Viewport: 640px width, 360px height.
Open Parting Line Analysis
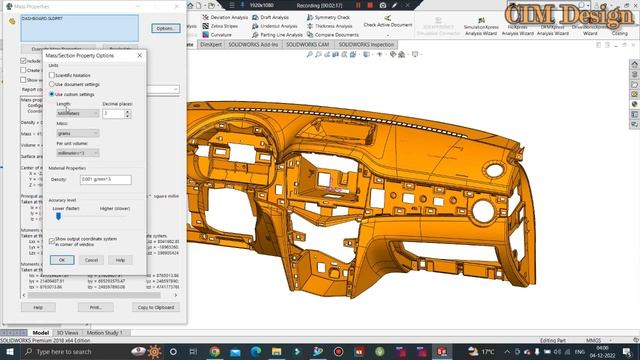pos(277,35)
